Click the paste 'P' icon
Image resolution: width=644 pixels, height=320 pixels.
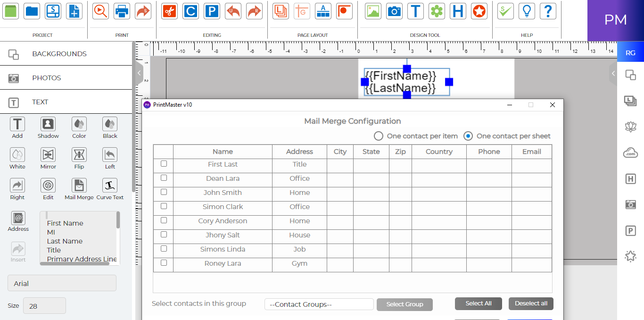click(x=212, y=11)
